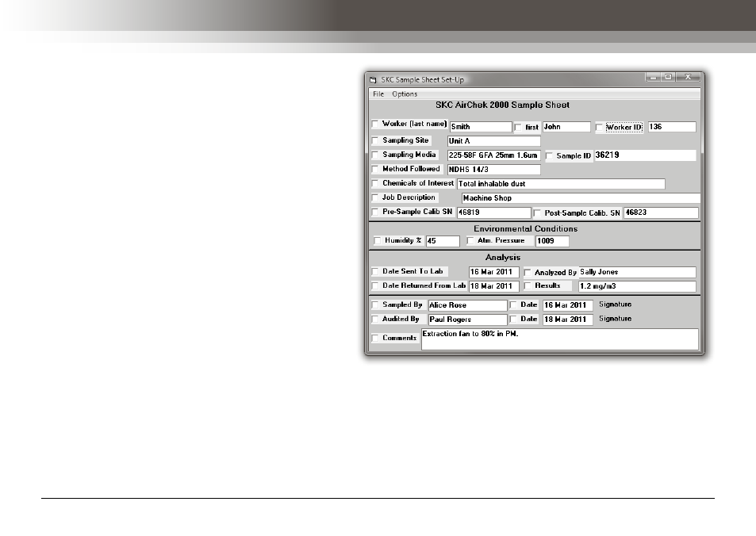Tick the Worker (last name) checkbox
Viewport: 756px width, 536px height.
375,124
